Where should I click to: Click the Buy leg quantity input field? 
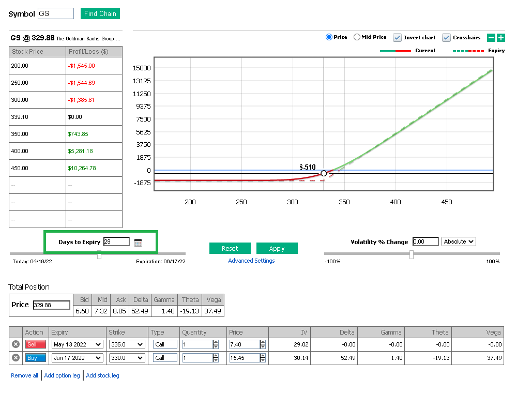pyautogui.click(x=197, y=358)
